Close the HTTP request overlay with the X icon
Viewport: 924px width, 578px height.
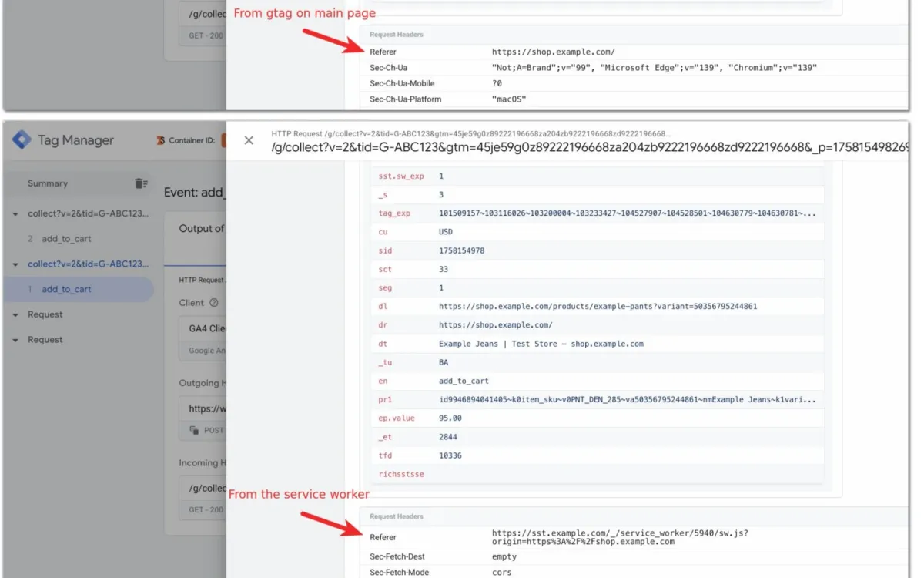[x=249, y=140]
